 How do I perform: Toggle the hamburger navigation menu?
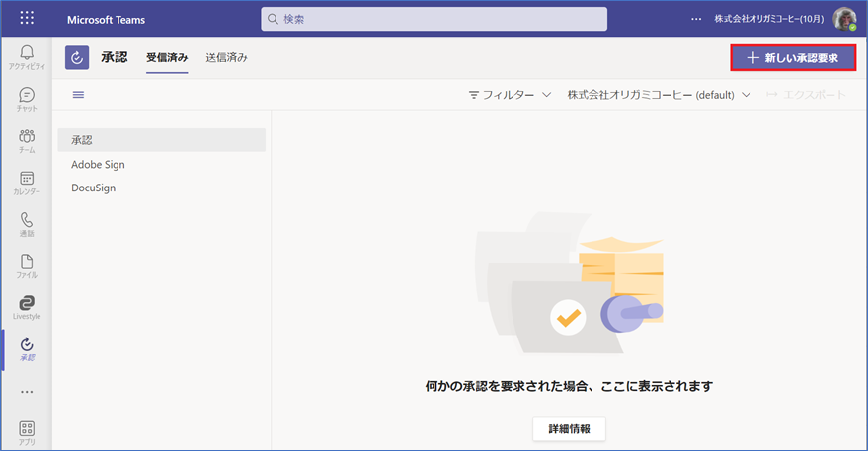[x=79, y=95]
